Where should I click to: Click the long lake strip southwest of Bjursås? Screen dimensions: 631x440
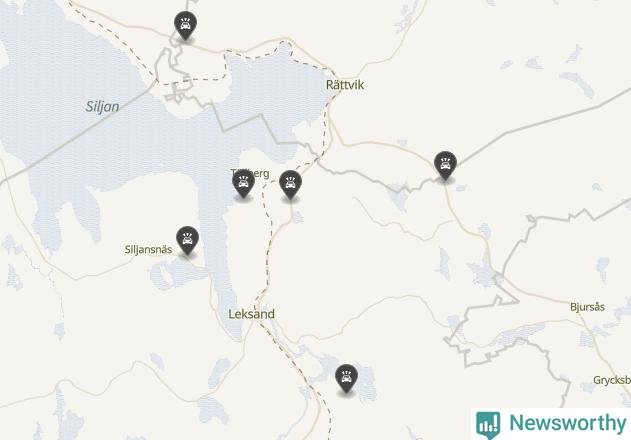click(x=519, y=334)
